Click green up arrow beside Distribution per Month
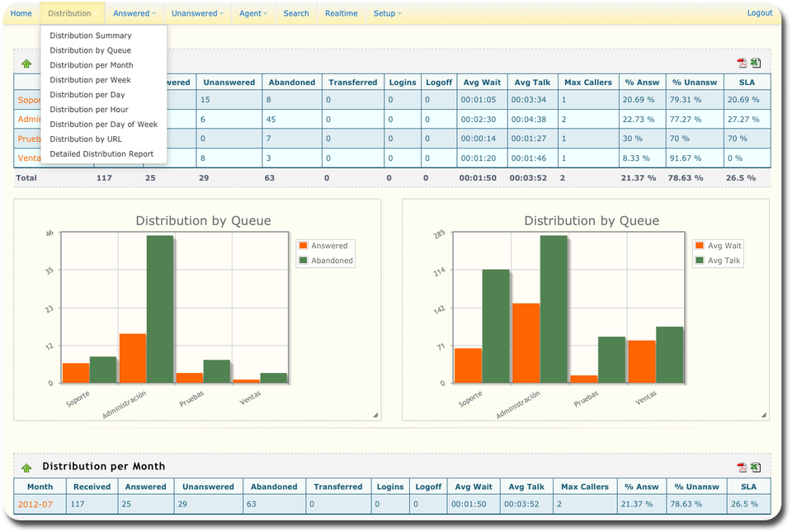792x532 pixels. pyautogui.click(x=26, y=468)
